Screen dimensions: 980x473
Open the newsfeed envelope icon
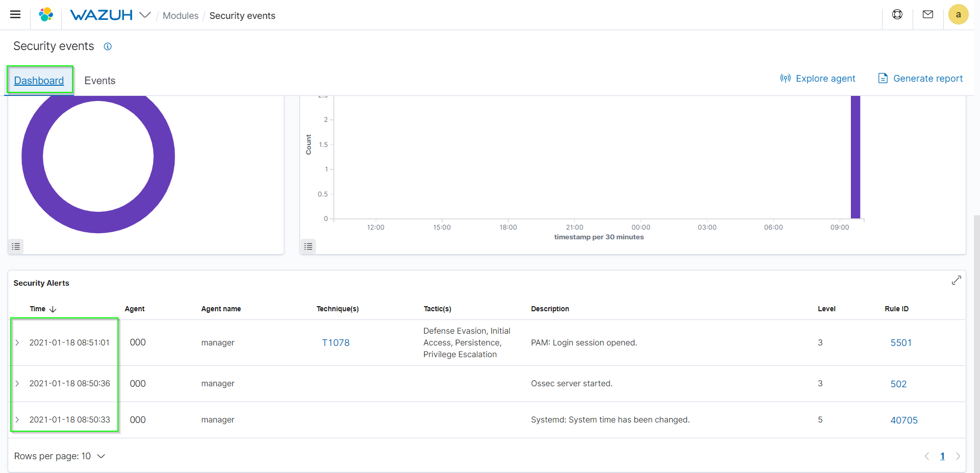coord(928,14)
